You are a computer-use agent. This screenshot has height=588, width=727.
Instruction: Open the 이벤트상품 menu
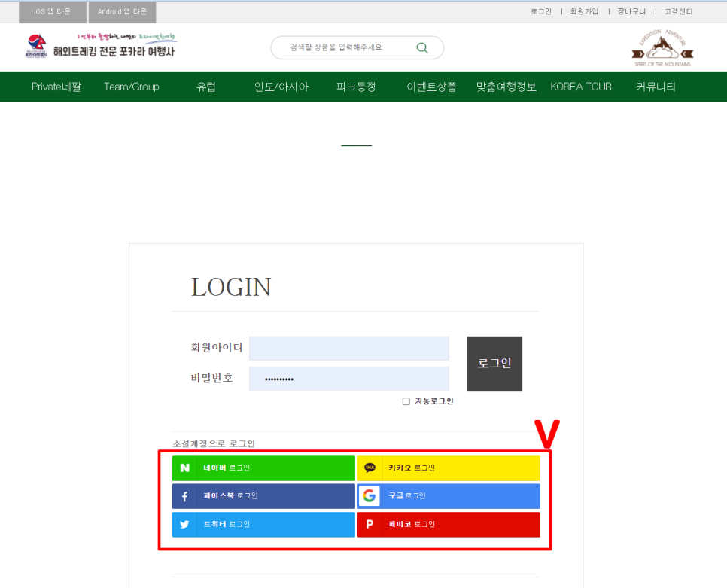pos(431,87)
